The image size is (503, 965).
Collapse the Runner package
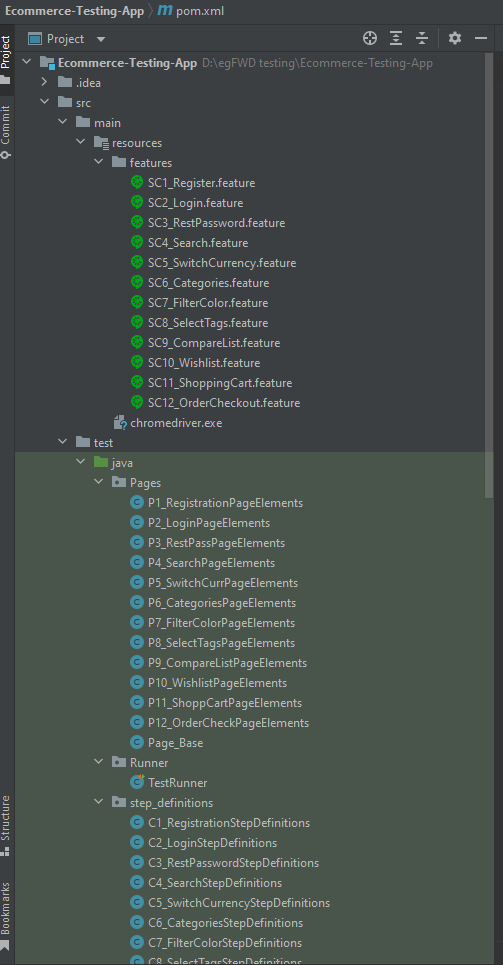point(98,763)
